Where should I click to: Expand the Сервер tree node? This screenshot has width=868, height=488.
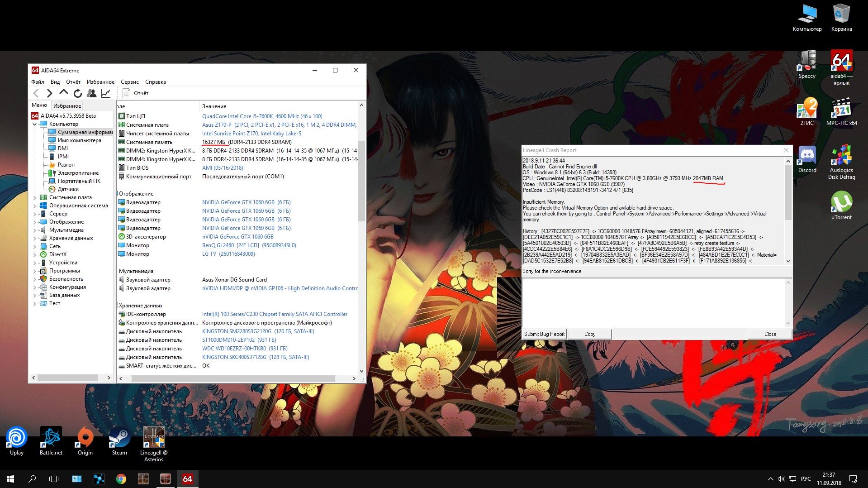coord(35,214)
